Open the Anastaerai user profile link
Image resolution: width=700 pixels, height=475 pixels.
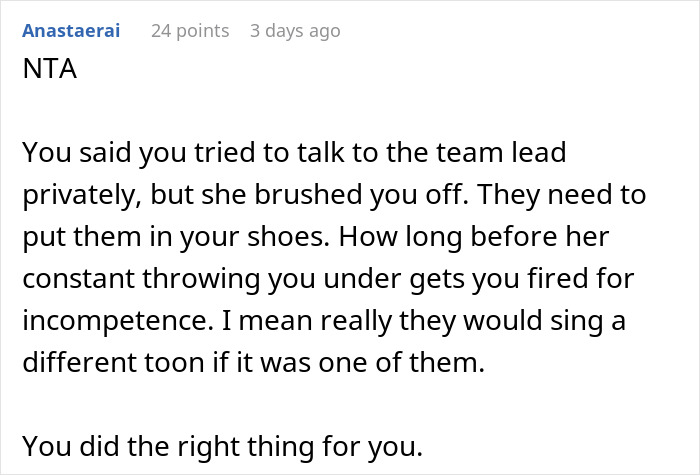point(71,31)
